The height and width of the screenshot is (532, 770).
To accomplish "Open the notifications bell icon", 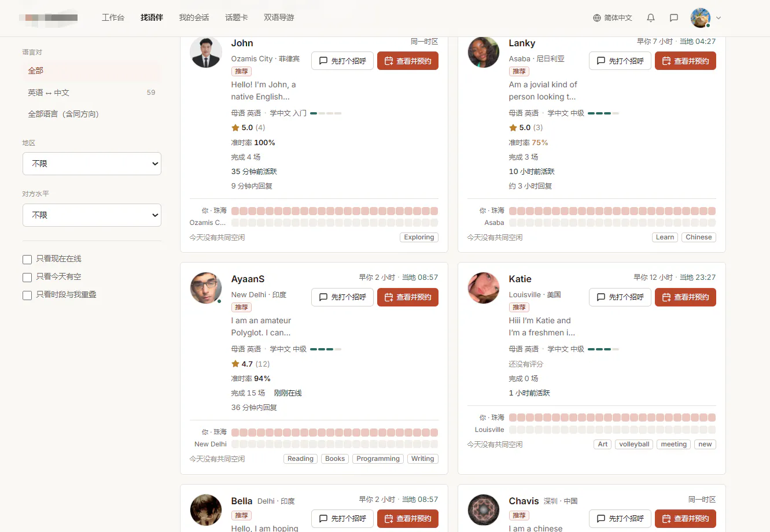I will coord(651,18).
